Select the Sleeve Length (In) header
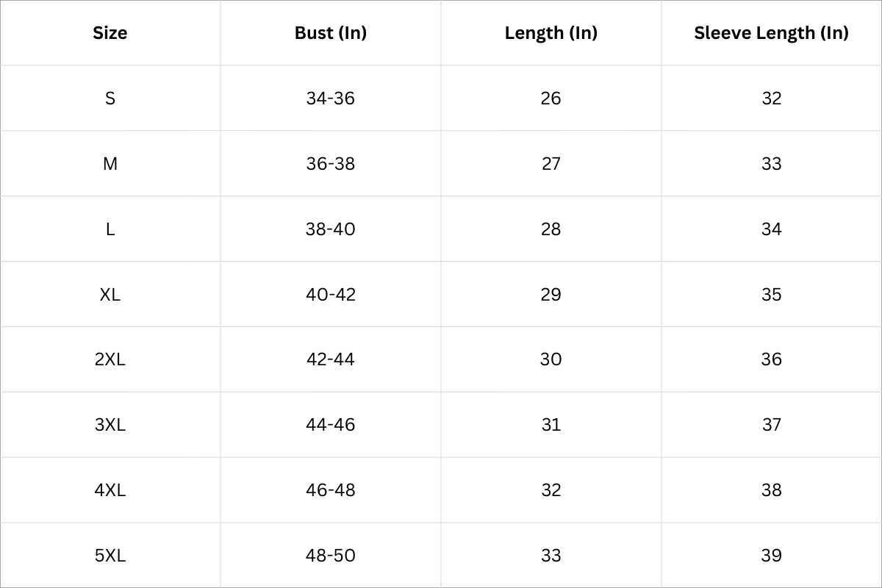882x588 pixels. pyautogui.click(x=771, y=33)
